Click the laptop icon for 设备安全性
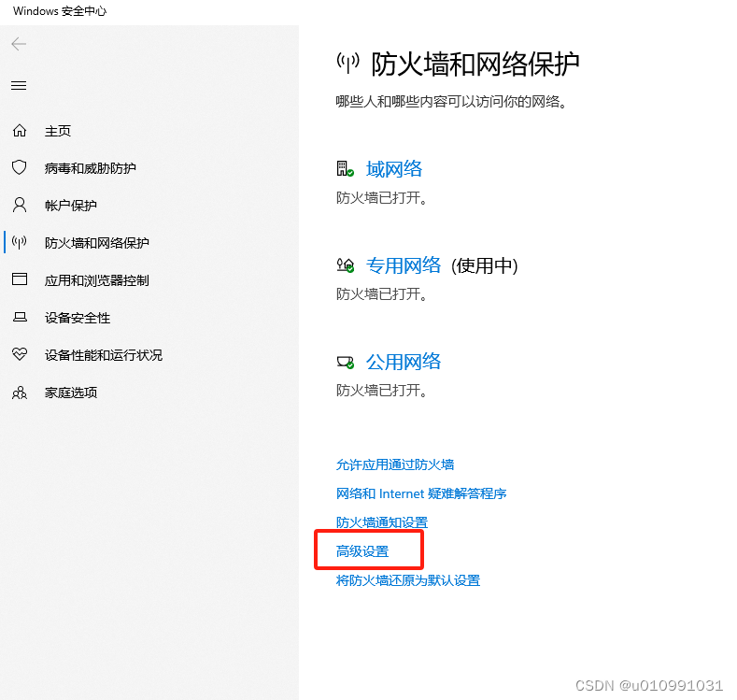Viewport: 737px width, 700px height. pyautogui.click(x=20, y=318)
